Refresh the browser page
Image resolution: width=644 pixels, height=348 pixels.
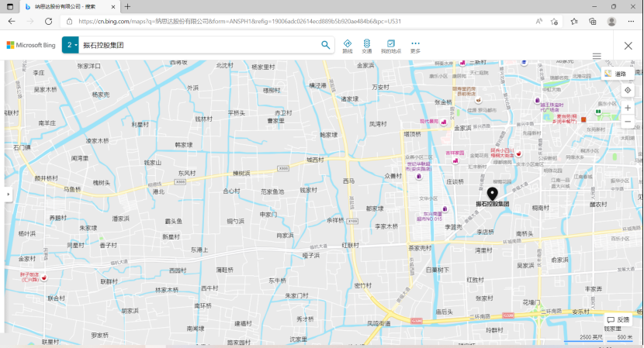tap(48, 22)
